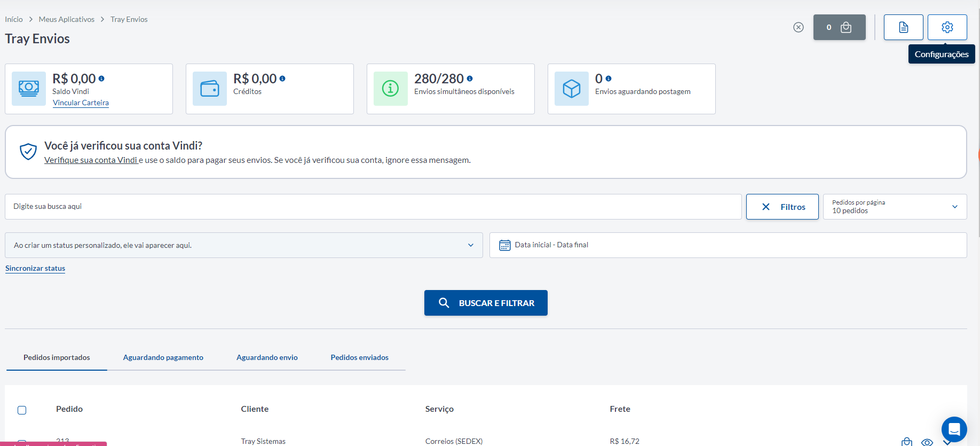Click the Filtros button label
The width and height of the screenshot is (980, 446).
pyautogui.click(x=793, y=207)
